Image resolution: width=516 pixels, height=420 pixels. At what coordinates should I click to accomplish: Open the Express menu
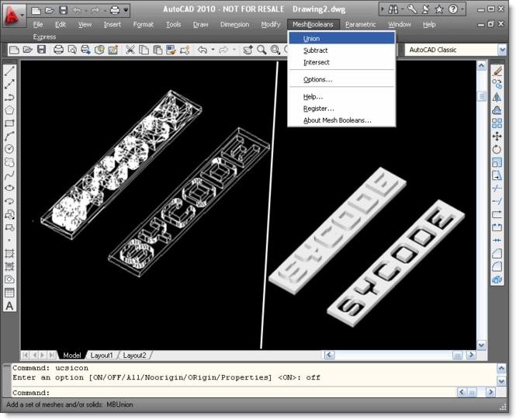tap(44, 36)
